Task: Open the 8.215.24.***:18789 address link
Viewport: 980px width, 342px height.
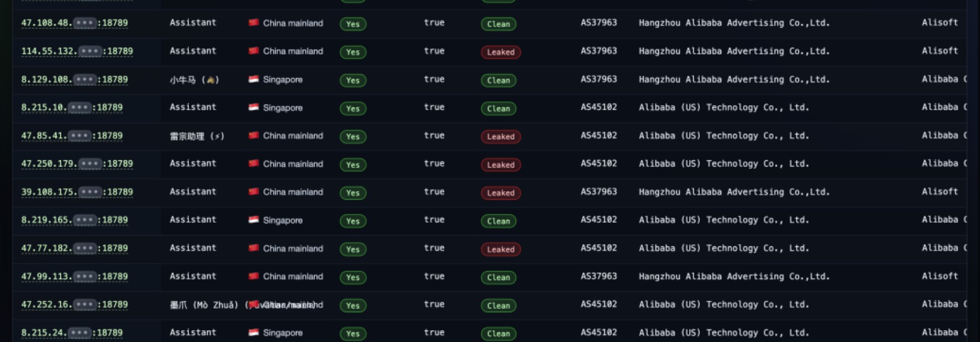Action: point(71,332)
